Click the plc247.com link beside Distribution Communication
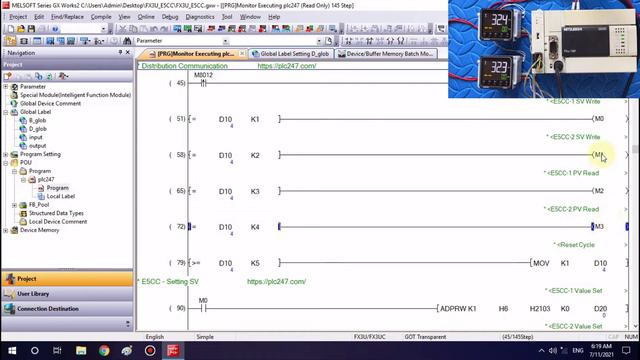Viewport: 640px width, 360px height. click(x=287, y=66)
